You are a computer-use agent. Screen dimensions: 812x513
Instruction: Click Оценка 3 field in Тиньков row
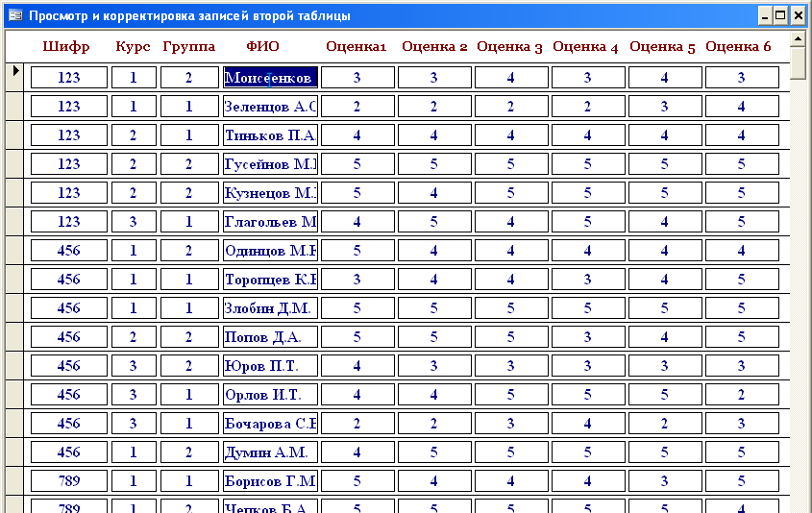pyautogui.click(x=511, y=135)
